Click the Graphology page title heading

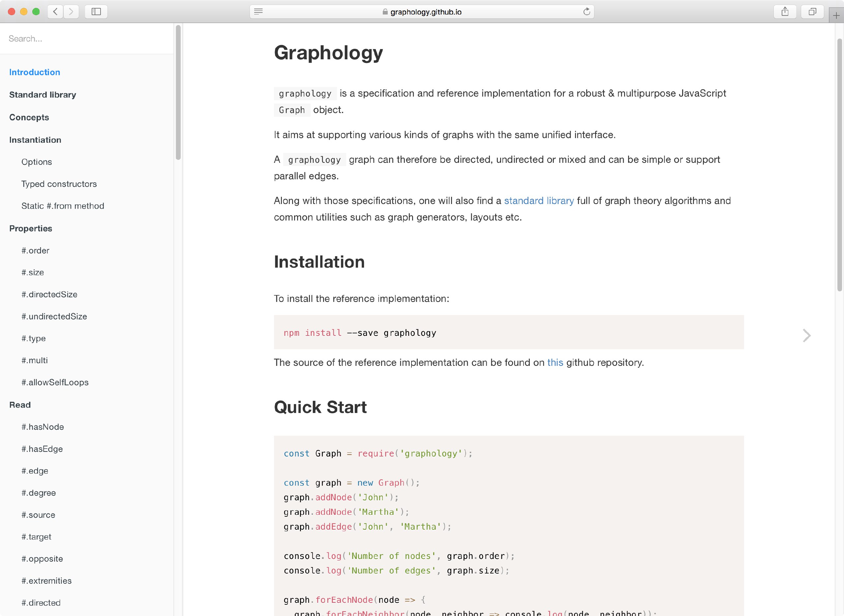click(x=328, y=53)
